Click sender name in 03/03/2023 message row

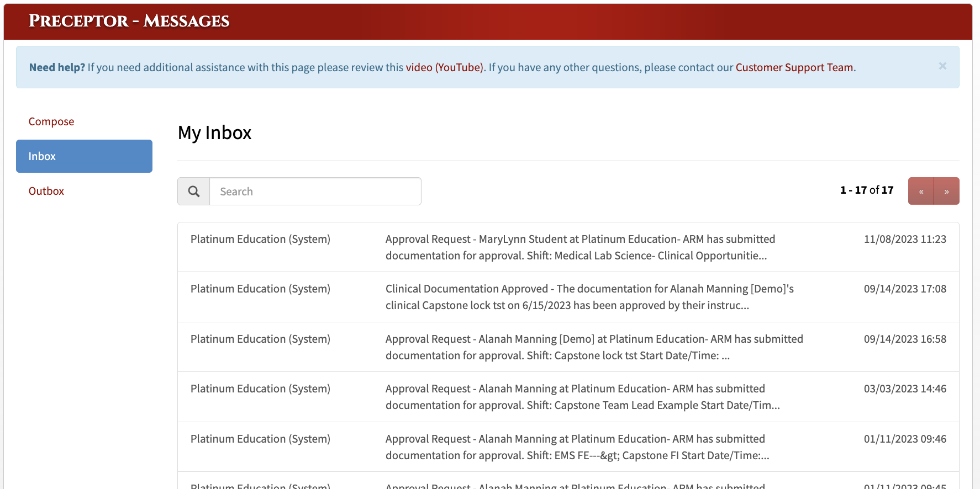click(260, 389)
